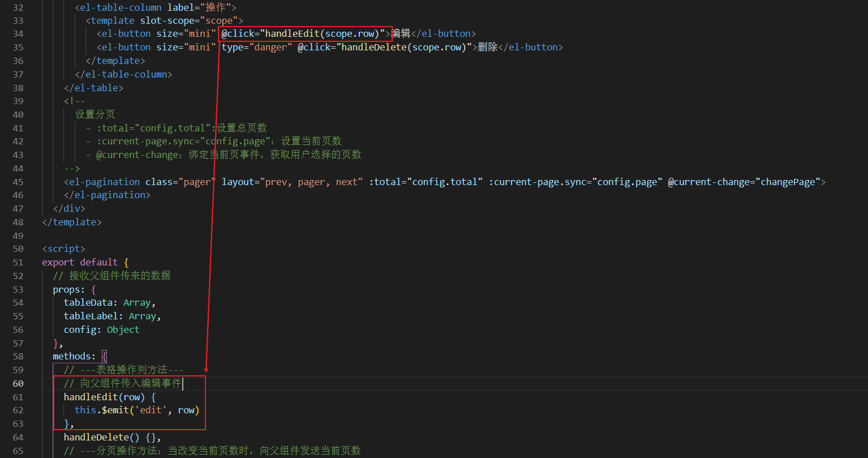868x458 pixels.
Task: Click the closing el-table tag on line 38
Action: click(93, 88)
